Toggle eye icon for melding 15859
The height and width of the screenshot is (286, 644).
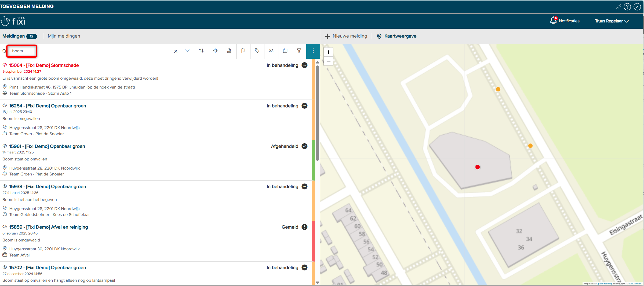tap(5, 227)
